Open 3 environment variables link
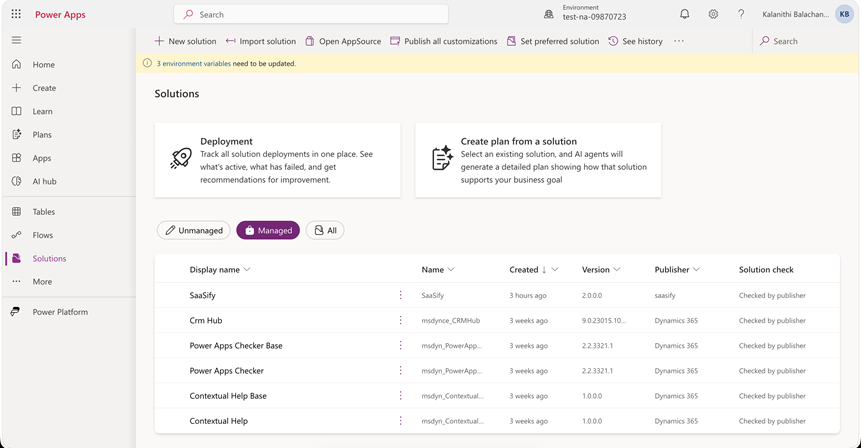The height and width of the screenshot is (448, 861). [x=194, y=64]
